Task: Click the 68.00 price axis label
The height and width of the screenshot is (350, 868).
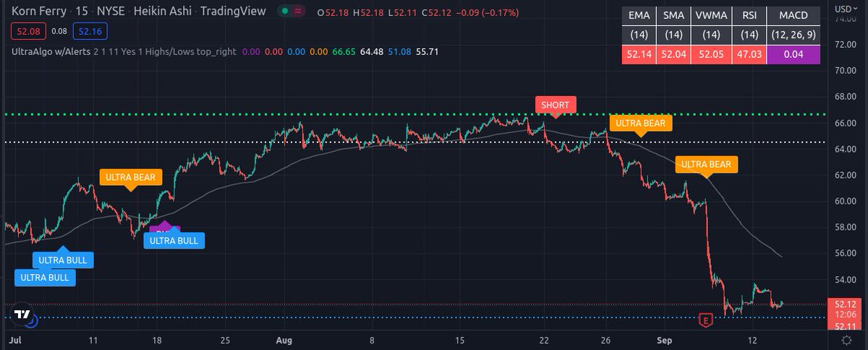Action: [846, 97]
